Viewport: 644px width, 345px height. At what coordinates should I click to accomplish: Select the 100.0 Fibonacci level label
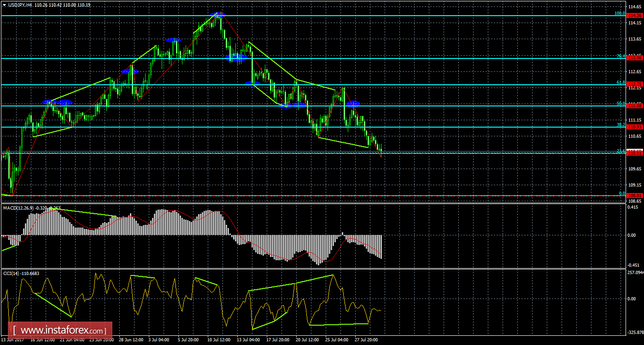pyautogui.click(x=620, y=13)
